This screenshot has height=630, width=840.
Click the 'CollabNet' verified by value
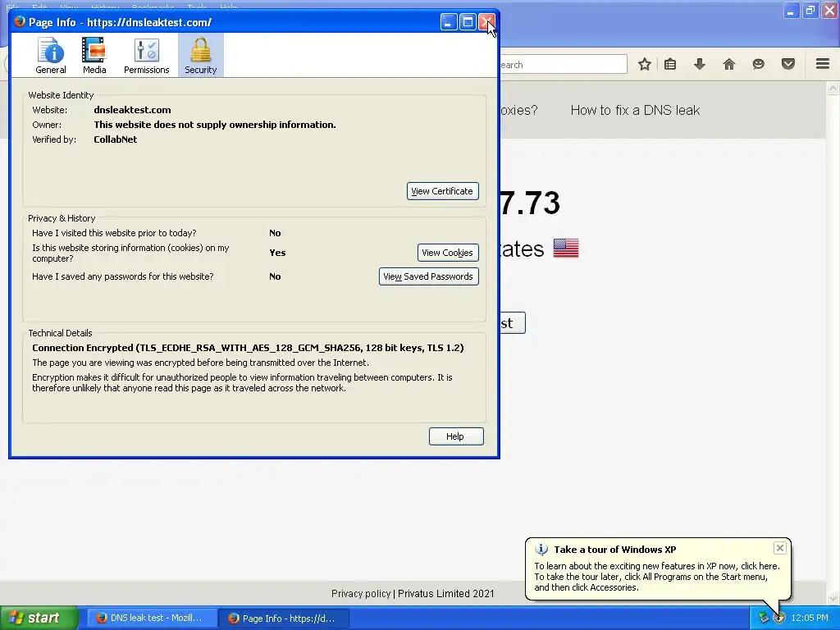click(115, 139)
